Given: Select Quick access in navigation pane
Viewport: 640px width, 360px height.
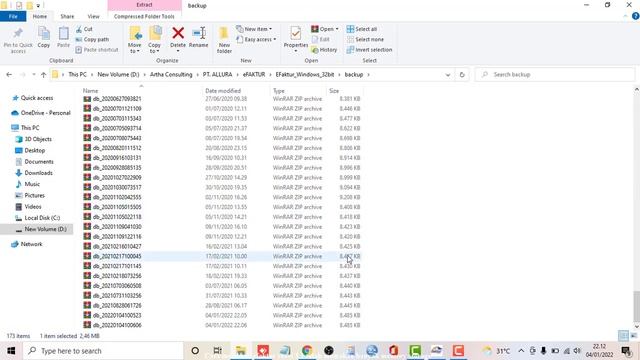Looking at the screenshot, I should pos(37,98).
